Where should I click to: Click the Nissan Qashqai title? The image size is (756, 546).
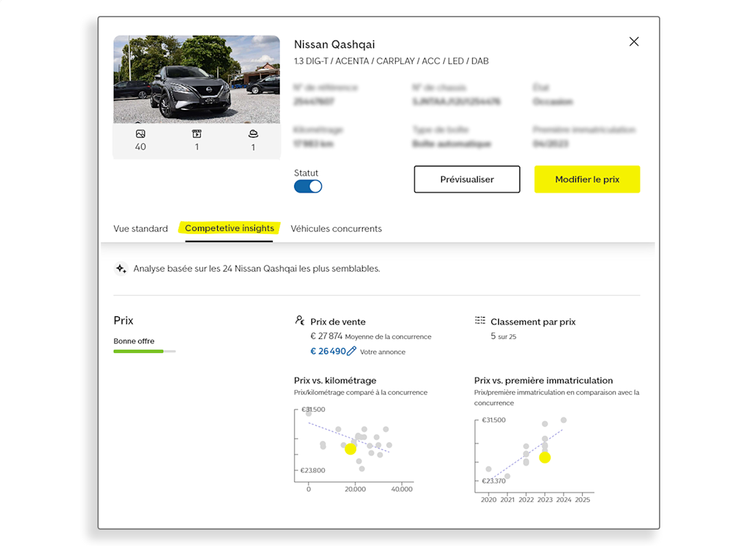pyautogui.click(x=334, y=45)
